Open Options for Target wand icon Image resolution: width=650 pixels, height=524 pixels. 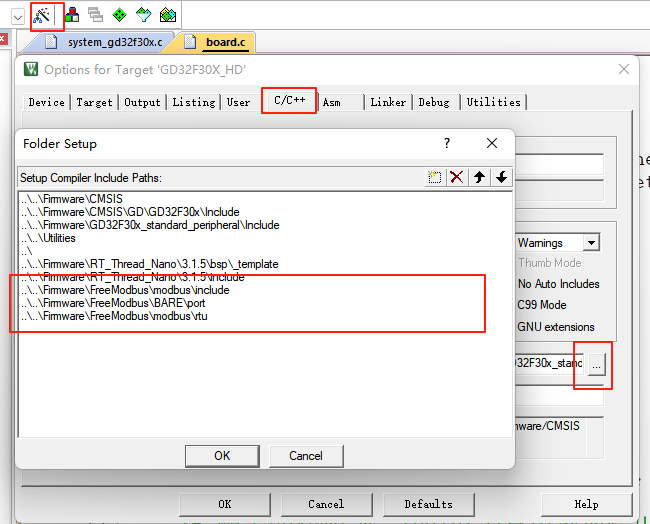point(42,16)
